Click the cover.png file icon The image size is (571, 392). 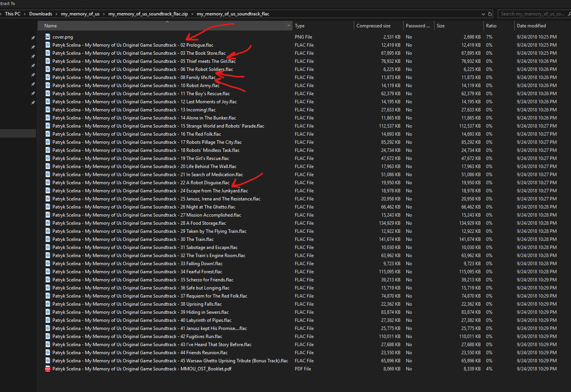[48, 37]
